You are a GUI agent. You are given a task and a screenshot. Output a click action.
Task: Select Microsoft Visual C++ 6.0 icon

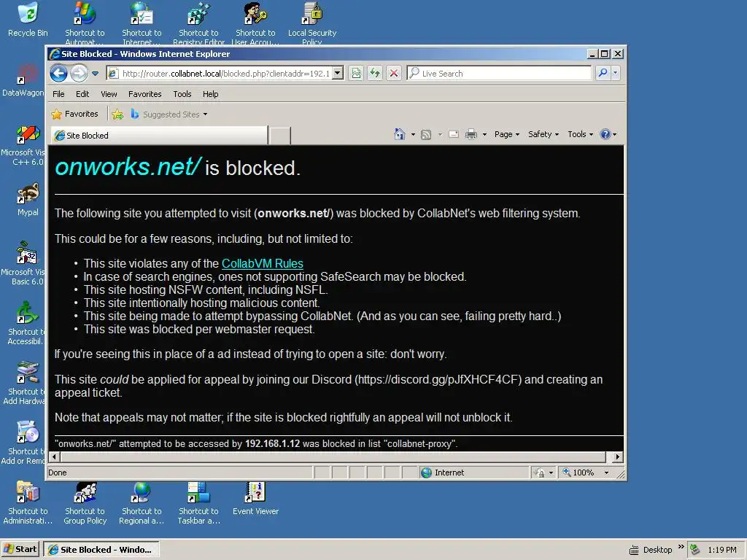click(24, 145)
